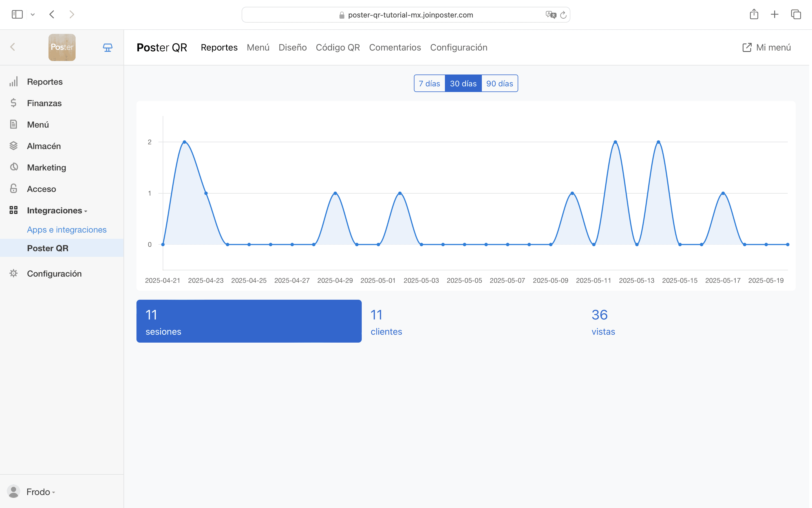Open Almacén in the sidebar
The width and height of the screenshot is (812, 508).
point(44,146)
